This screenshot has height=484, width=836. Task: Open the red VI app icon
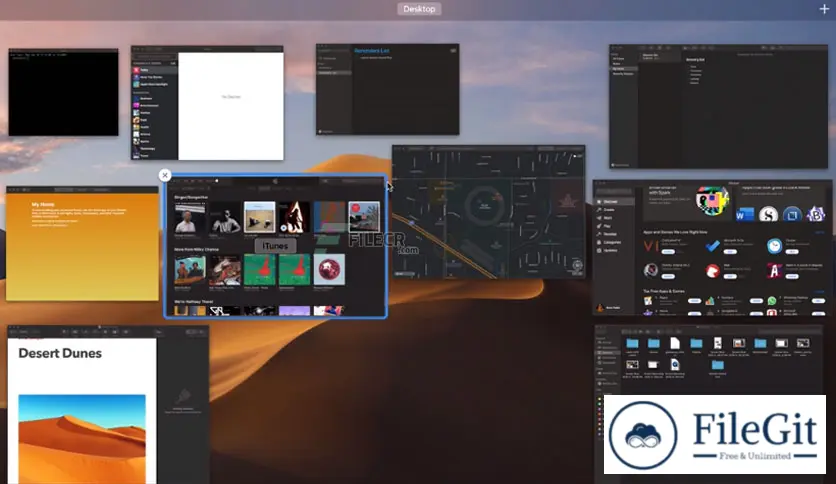coord(650,246)
